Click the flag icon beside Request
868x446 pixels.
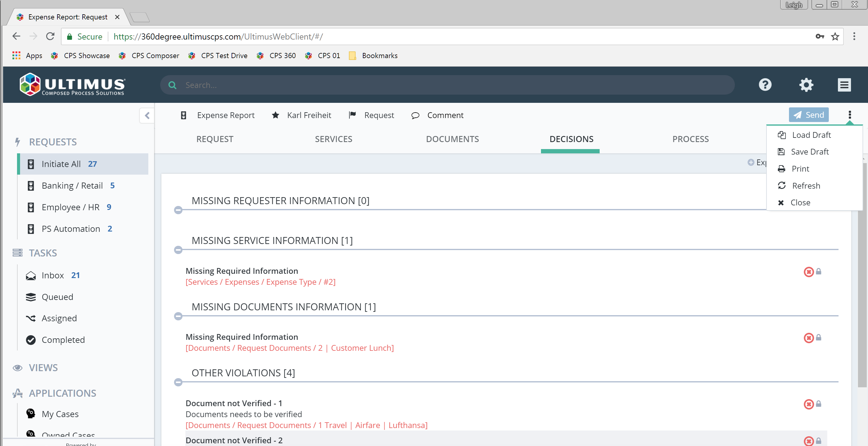(x=352, y=115)
